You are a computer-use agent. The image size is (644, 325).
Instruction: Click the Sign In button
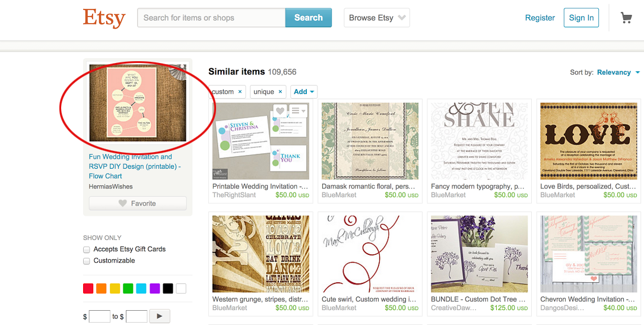point(581,18)
